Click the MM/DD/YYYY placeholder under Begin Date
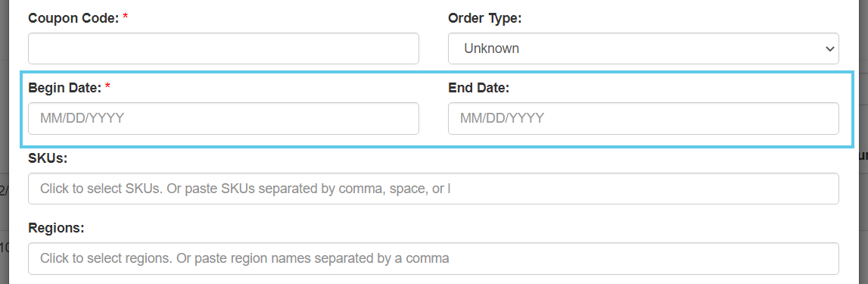The width and height of the screenshot is (868, 284). (x=82, y=118)
